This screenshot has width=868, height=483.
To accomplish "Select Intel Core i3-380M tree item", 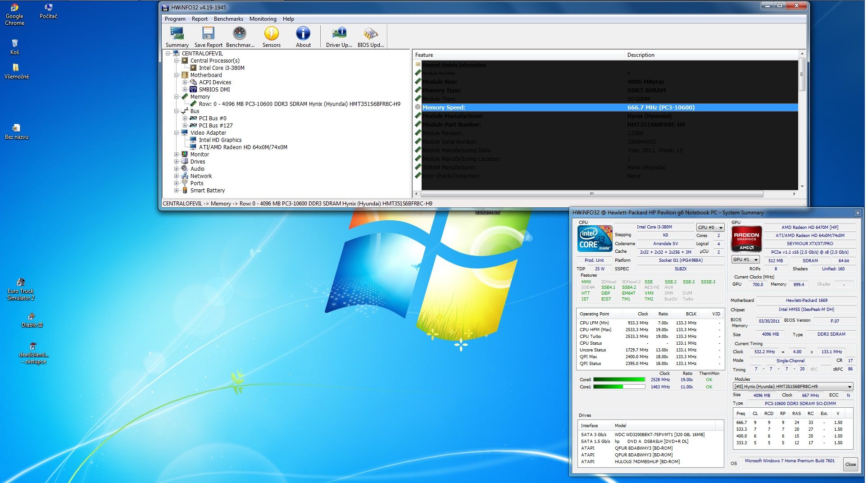I will 221,68.
